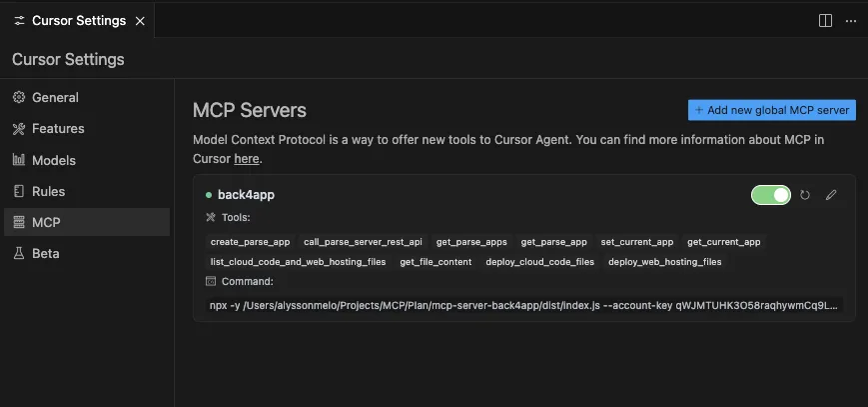Click the Beta flask icon
The width and height of the screenshot is (868, 407).
coord(19,253)
